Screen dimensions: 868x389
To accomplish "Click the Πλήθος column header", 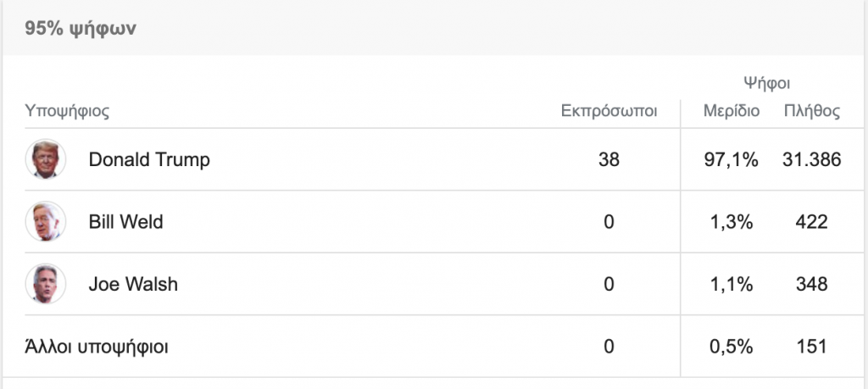I will 811,111.
